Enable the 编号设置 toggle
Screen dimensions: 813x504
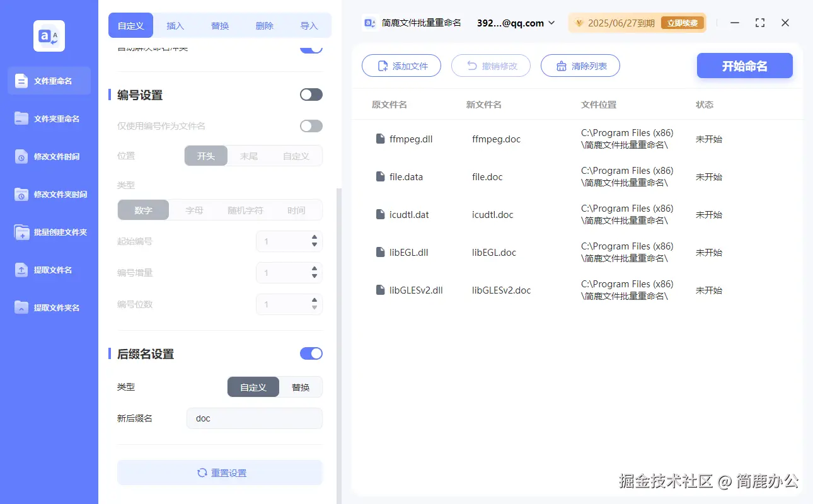[x=311, y=94]
